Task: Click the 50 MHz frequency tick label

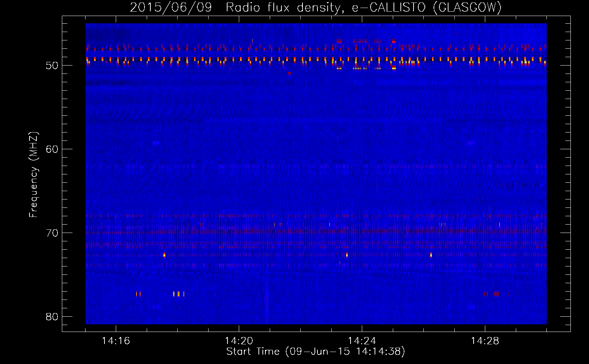Action: coord(52,66)
